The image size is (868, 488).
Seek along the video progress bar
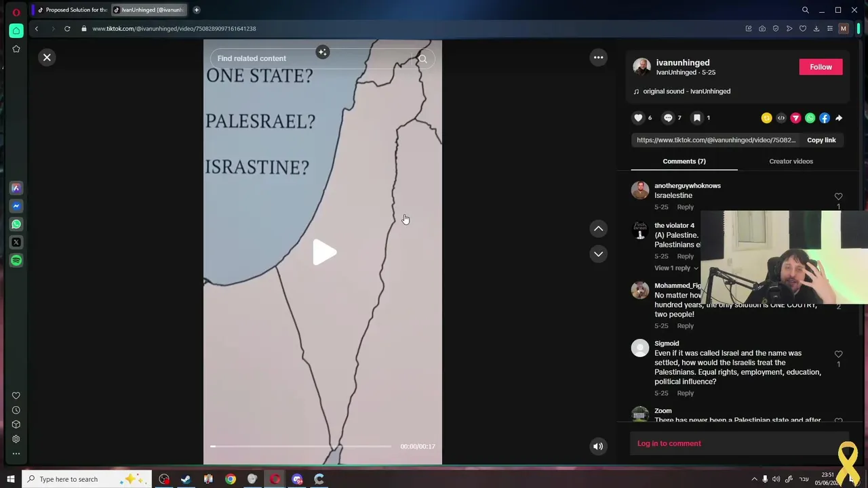pyautogui.click(x=301, y=446)
